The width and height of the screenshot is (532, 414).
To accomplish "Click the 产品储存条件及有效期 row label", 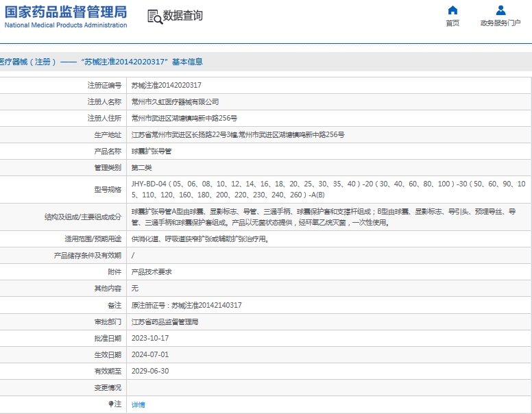I will (x=88, y=255).
